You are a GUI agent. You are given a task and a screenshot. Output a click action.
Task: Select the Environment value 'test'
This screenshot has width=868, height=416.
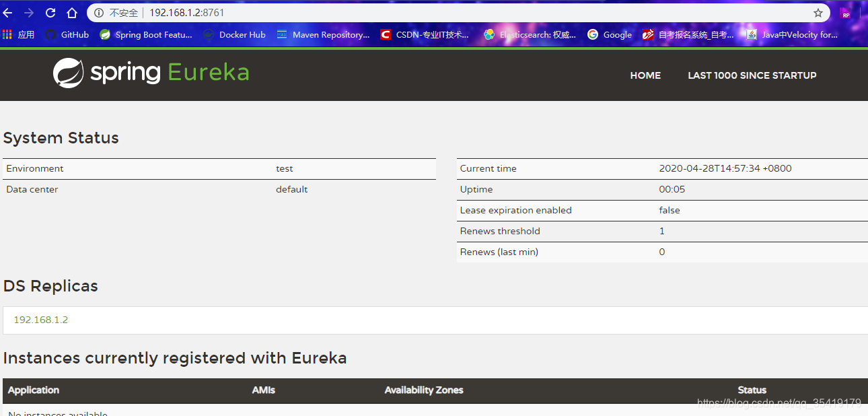(285, 168)
